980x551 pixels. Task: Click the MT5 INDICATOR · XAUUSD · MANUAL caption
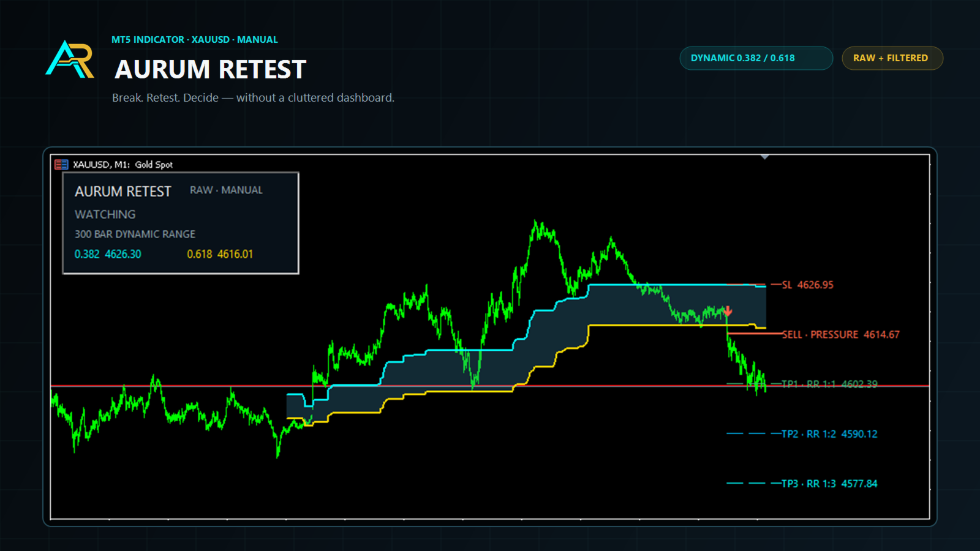point(195,39)
